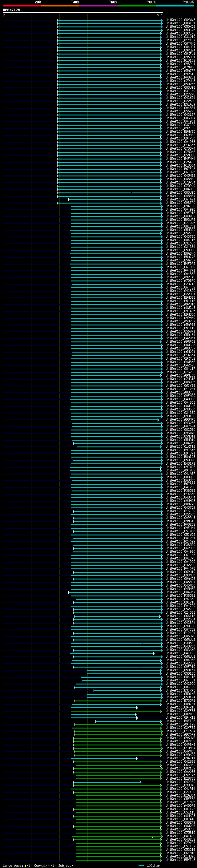Open hit UniRef100_Q8GT61

pyautogui.click(x=180, y=23)
